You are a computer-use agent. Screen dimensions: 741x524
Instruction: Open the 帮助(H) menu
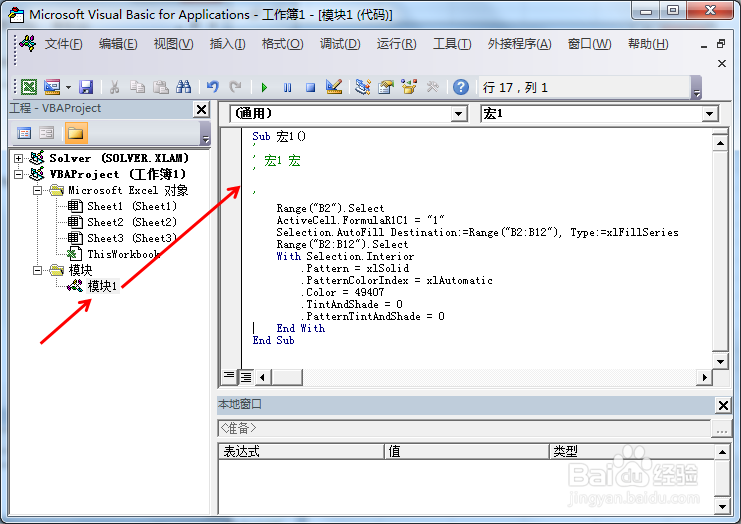point(648,44)
